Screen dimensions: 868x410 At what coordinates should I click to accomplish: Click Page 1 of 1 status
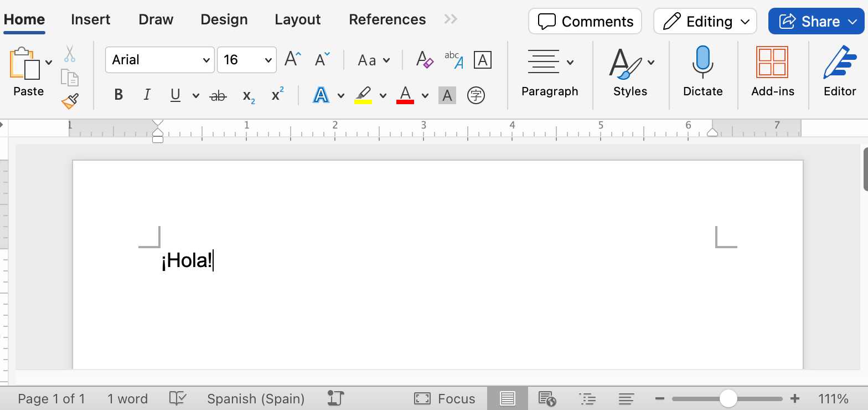point(51,398)
